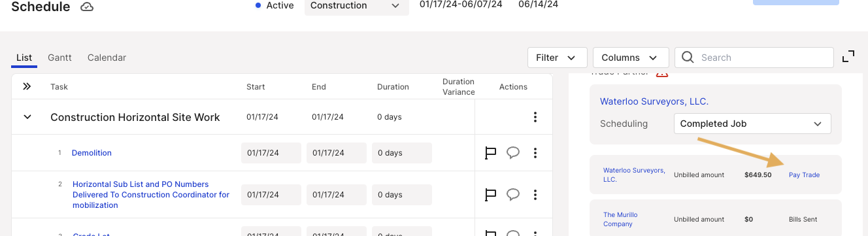Switch to the List tab
This screenshot has width=868, height=236.
click(x=24, y=58)
